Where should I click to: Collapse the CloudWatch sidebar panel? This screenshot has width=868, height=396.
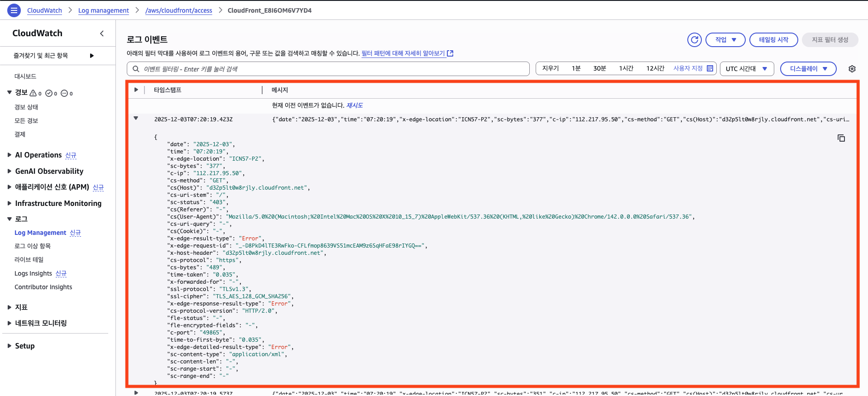point(102,33)
